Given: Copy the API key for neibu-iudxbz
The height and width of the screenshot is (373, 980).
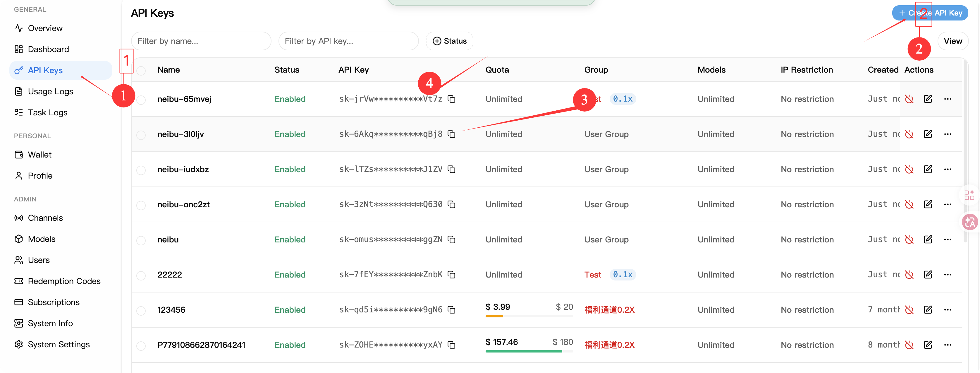Looking at the screenshot, I should [x=452, y=169].
